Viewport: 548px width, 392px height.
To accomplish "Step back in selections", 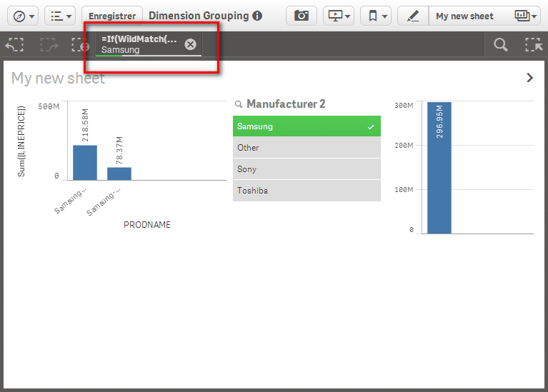I will [x=15, y=45].
